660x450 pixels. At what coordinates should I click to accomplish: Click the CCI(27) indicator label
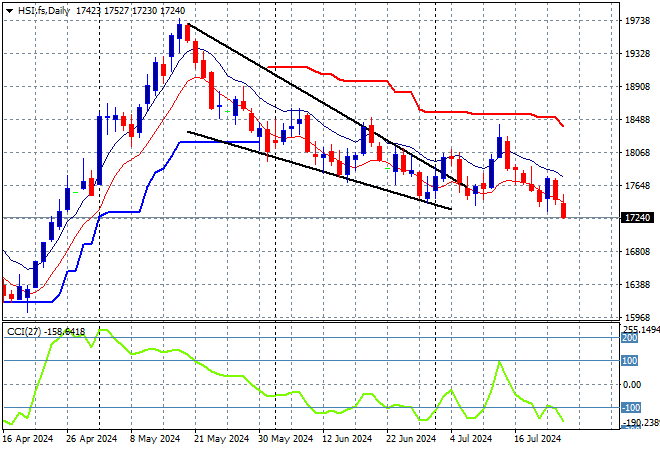(x=24, y=332)
